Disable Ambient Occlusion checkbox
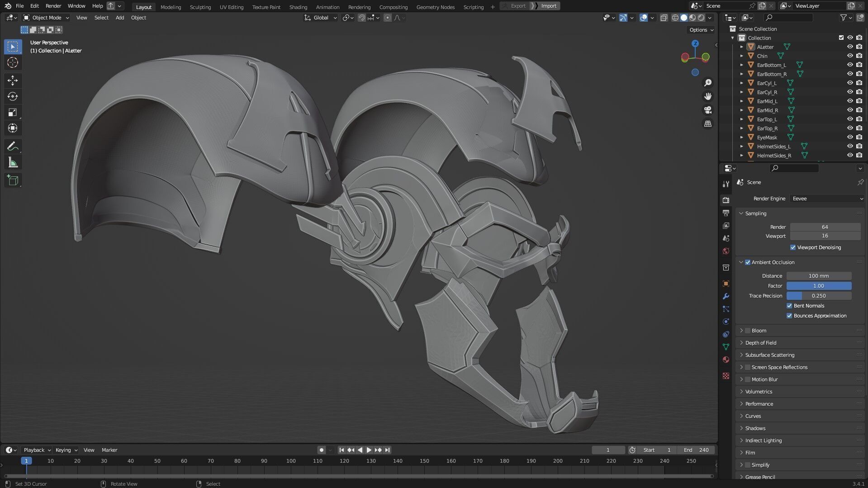Image resolution: width=868 pixels, height=488 pixels. click(x=748, y=262)
